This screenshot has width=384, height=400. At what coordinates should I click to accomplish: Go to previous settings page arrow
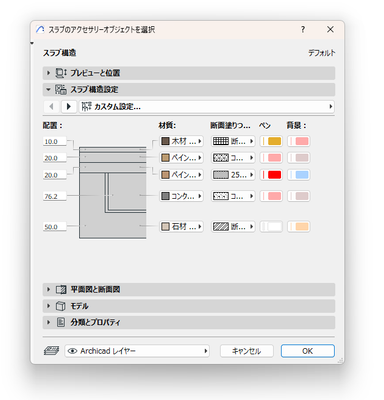(x=51, y=107)
